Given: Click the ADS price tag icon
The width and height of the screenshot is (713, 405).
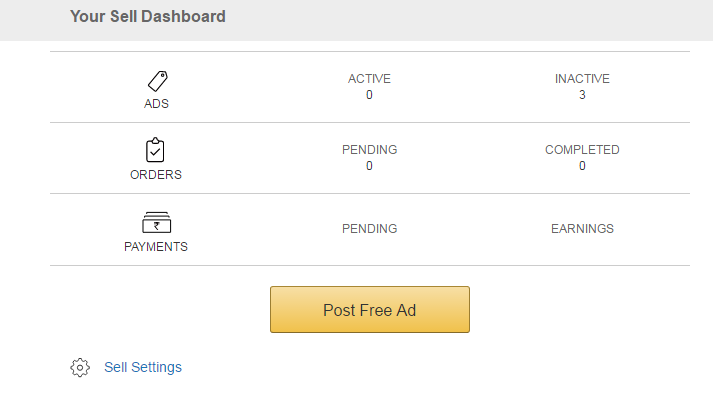Looking at the screenshot, I should pos(156,81).
